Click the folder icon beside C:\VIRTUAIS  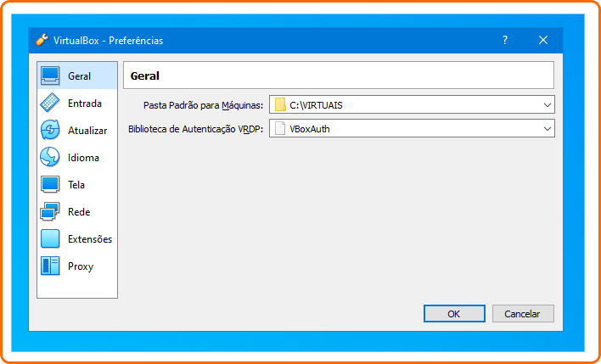[280, 105]
